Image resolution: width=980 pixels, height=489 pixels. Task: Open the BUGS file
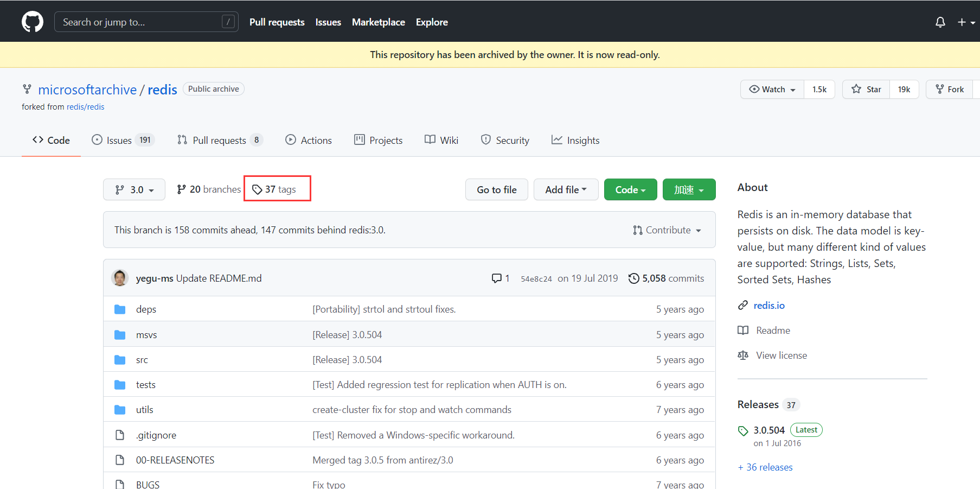pyautogui.click(x=148, y=484)
